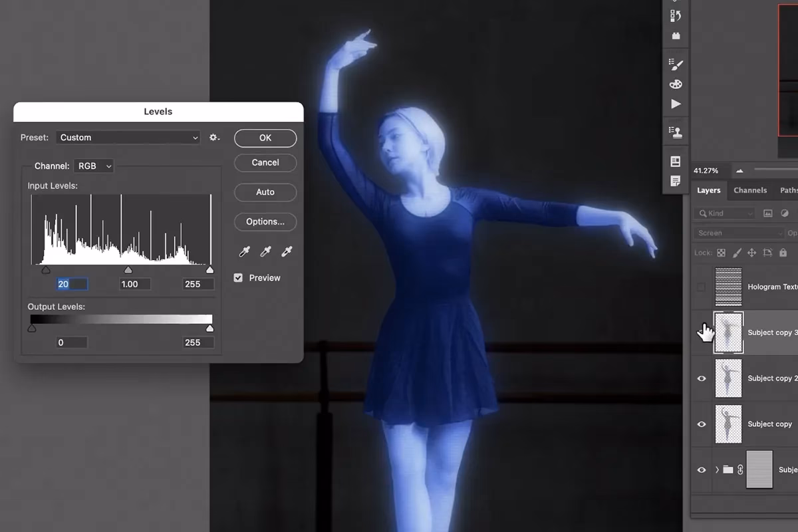Open the Swatches palette panel
This screenshot has height=532, width=798.
click(676, 84)
